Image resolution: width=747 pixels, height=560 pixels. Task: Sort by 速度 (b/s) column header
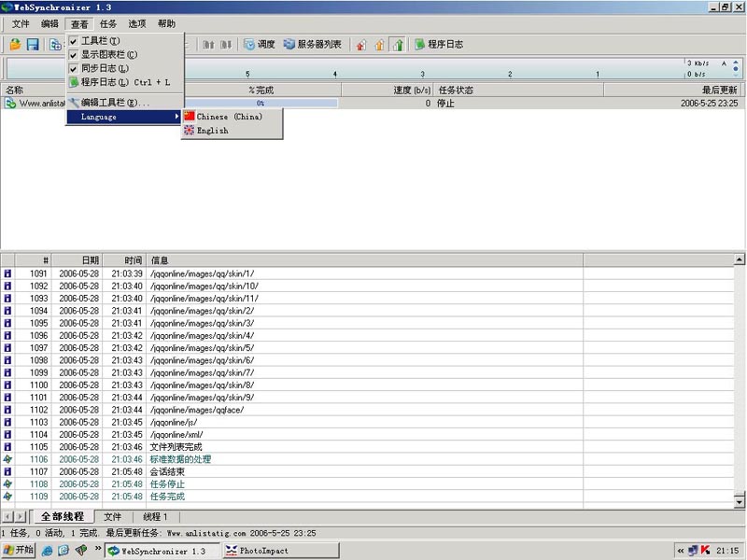(387, 90)
